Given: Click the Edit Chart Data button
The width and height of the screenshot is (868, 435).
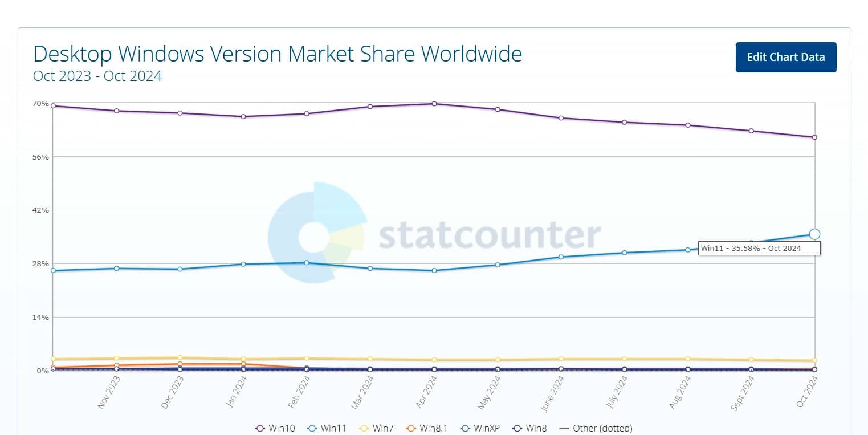Looking at the screenshot, I should point(785,57).
